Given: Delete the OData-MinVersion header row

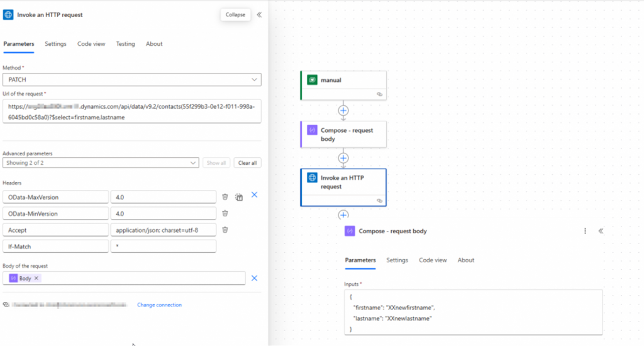Looking at the screenshot, I should (225, 214).
